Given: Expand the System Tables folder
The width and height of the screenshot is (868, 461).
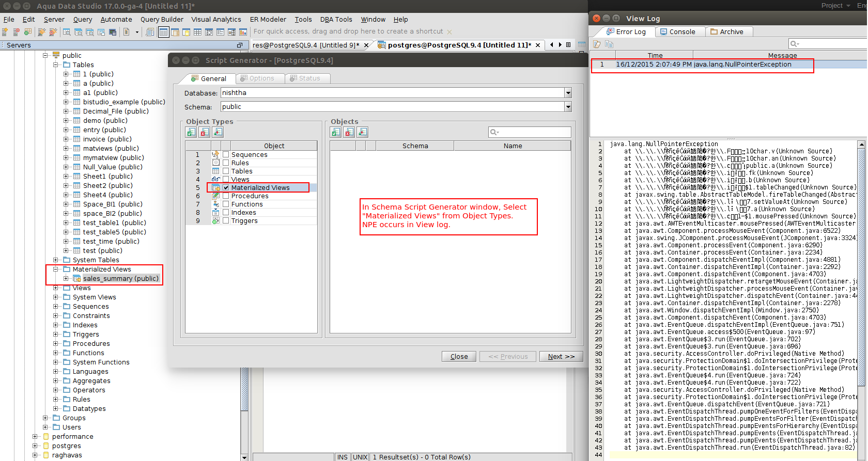Looking at the screenshot, I should point(56,260).
